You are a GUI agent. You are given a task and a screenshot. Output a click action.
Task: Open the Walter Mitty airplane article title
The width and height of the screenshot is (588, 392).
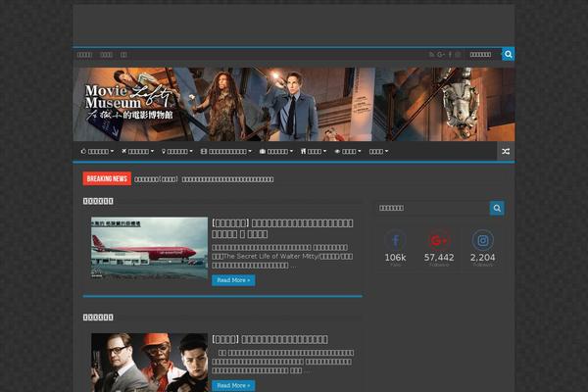pos(282,228)
